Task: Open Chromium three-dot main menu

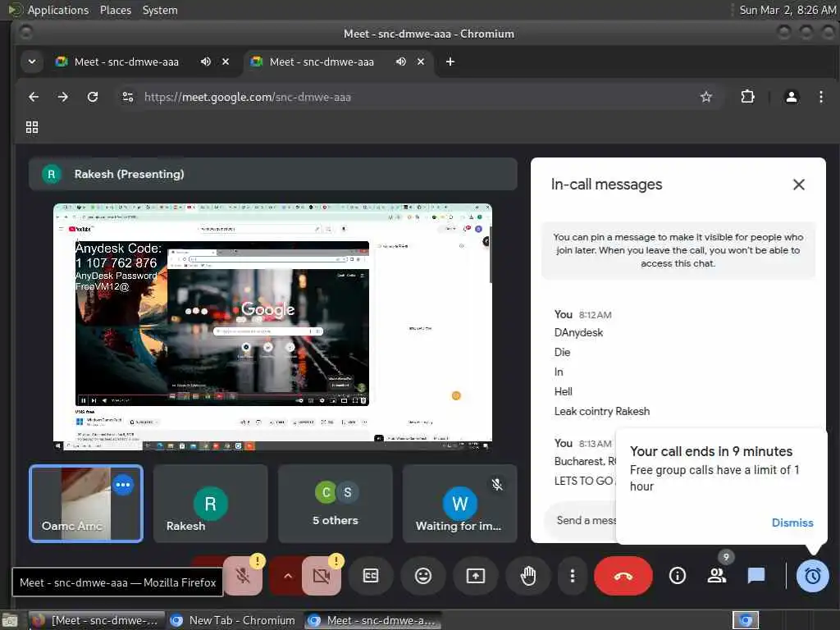Action: coord(820,97)
